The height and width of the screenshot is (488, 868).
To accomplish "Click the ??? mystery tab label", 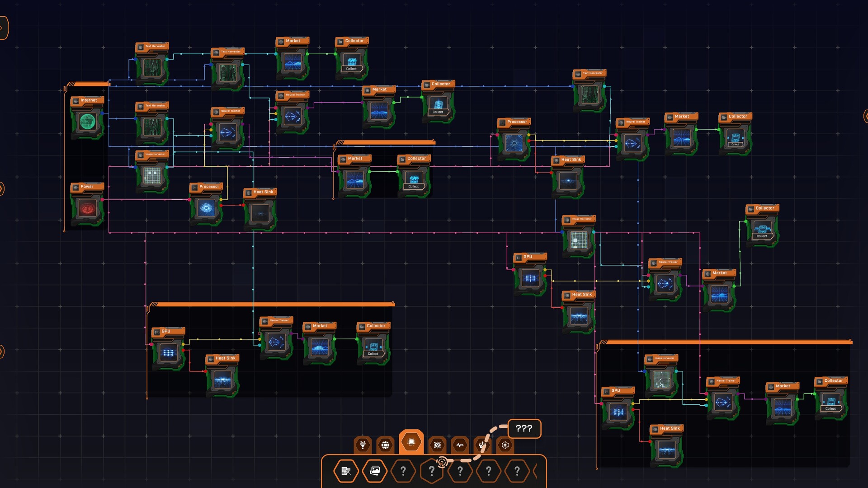I will click(x=524, y=428).
